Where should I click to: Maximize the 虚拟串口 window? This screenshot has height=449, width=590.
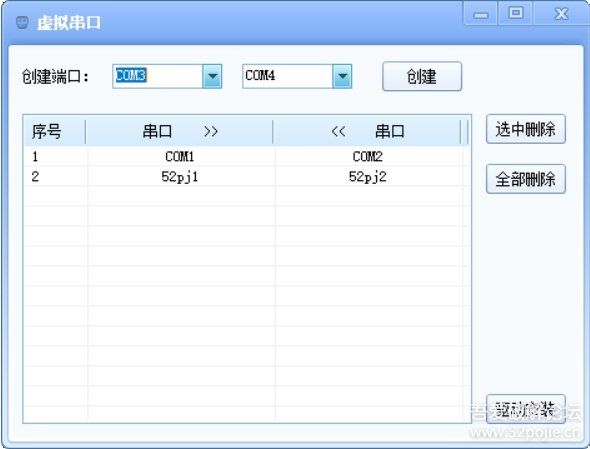pyautogui.click(x=516, y=14)
